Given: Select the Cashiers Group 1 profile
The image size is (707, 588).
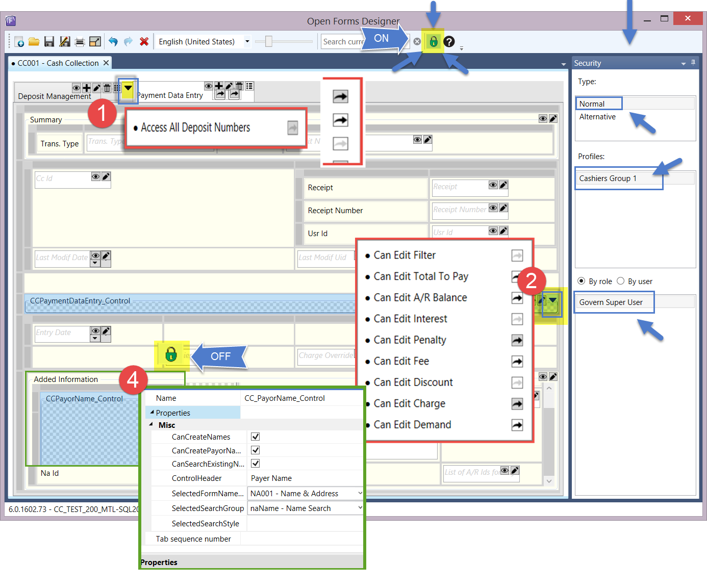Looking at the screenshot, I should pyautogui.click(x=608, y=178).
